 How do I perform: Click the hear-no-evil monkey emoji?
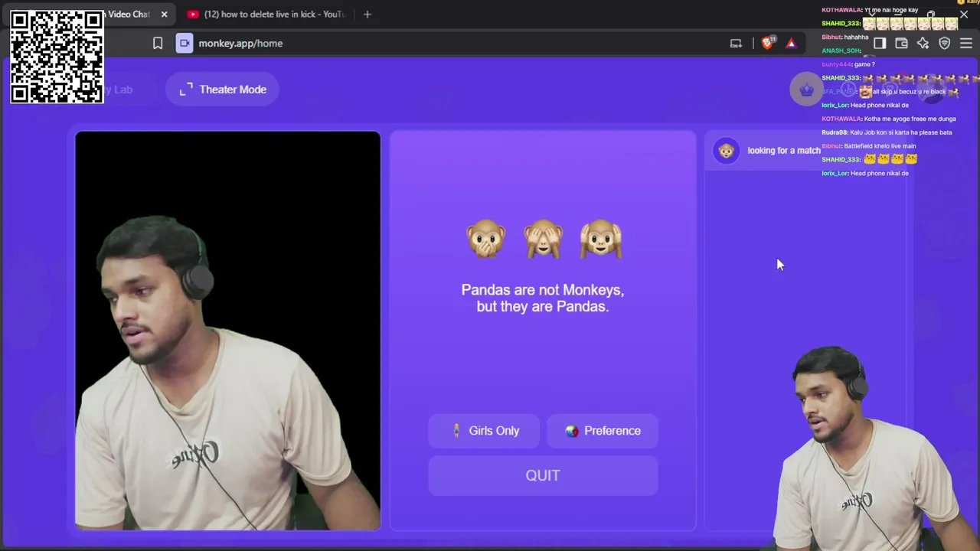tap(601, 239)
